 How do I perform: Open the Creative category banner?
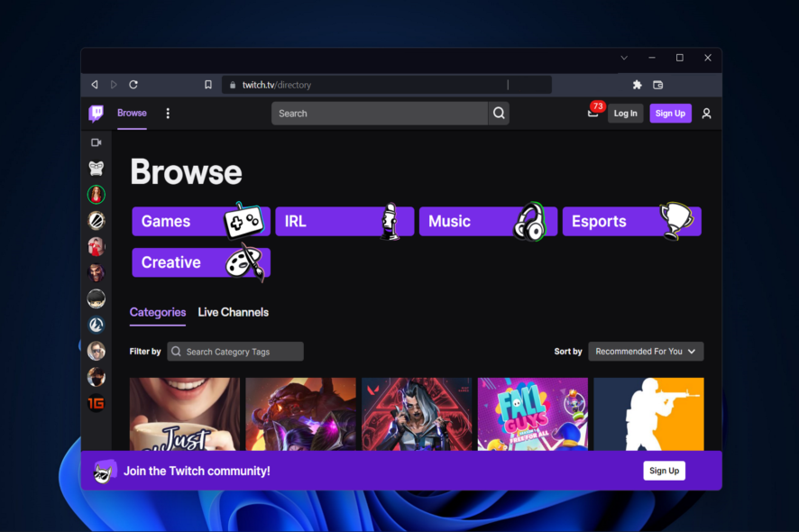[x=201, y=262]
